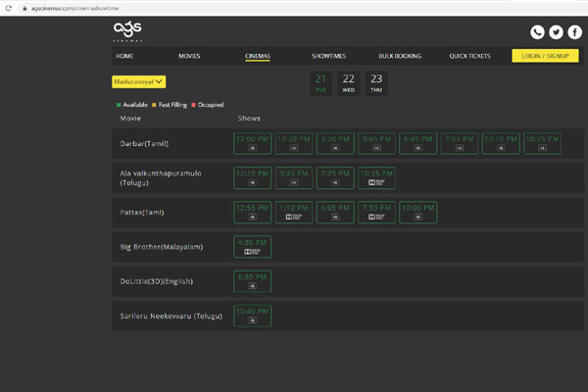Book Darbar 10:25 PM show
This screenshot has height=392, width=588.
542,143
